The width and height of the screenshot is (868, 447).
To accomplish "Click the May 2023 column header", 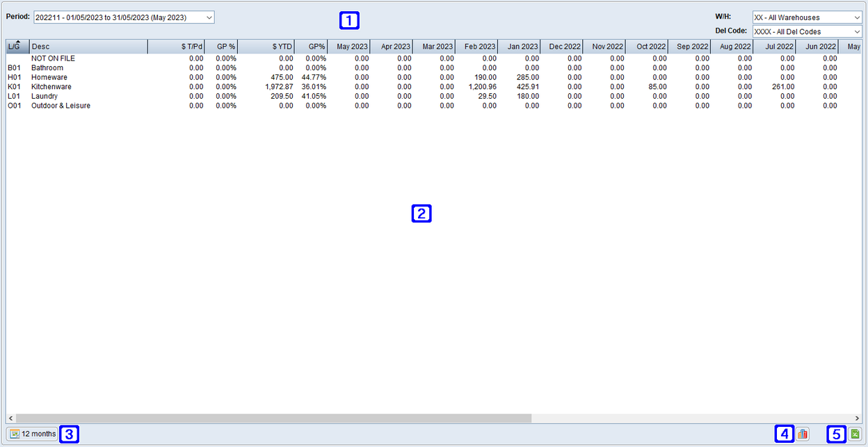I will point(351,46).
